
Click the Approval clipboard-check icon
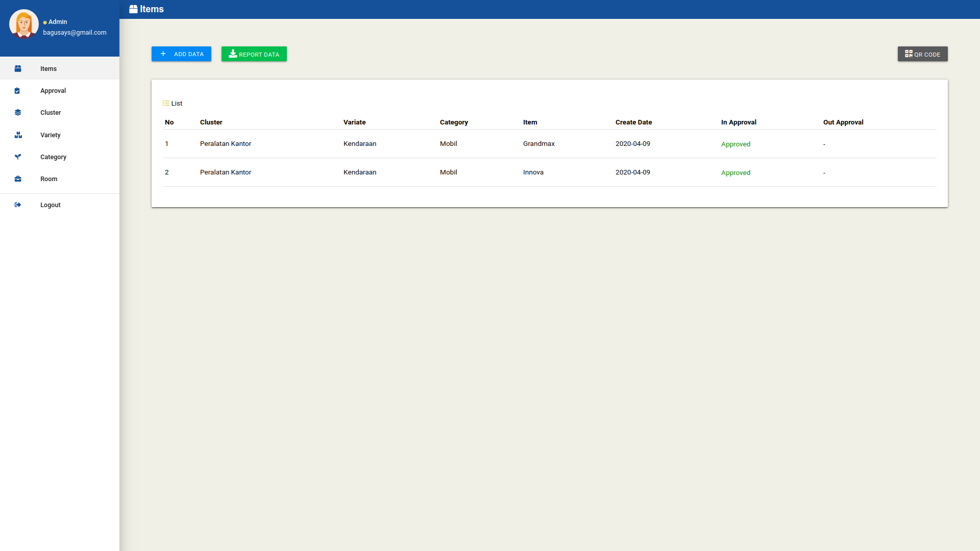17,91
